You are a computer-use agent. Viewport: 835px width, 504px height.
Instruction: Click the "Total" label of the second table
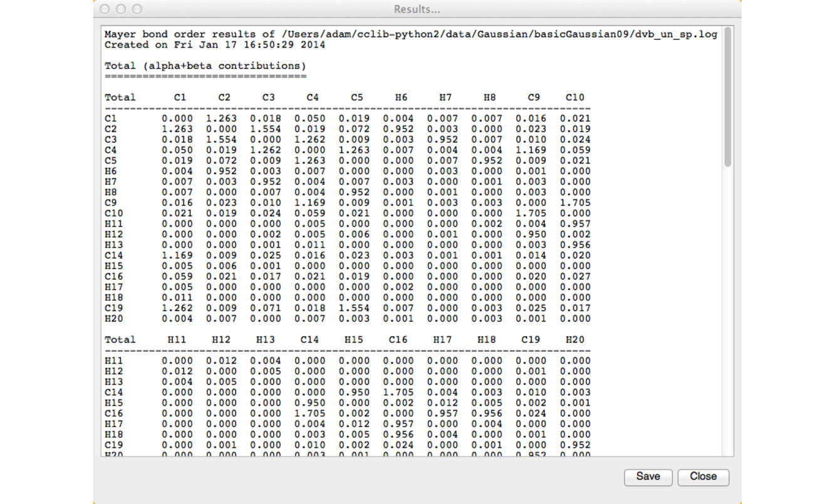click(120, 340)
